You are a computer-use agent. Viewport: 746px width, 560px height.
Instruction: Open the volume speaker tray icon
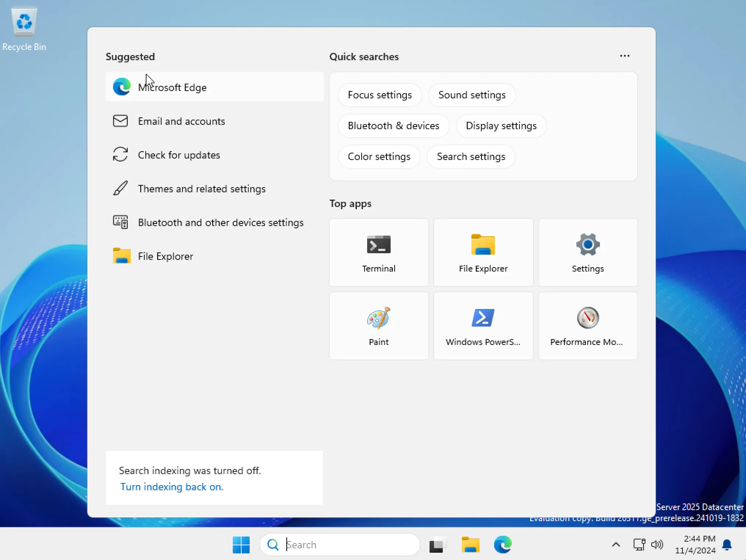[657, 545]
